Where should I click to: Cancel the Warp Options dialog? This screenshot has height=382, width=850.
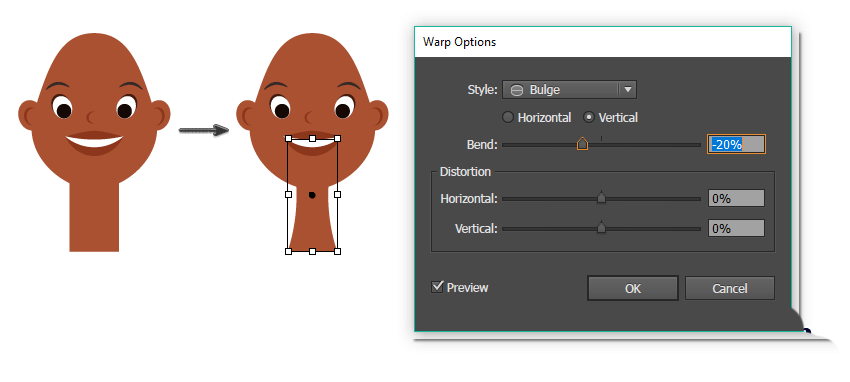pyautogui.click(x=730, y=288)
